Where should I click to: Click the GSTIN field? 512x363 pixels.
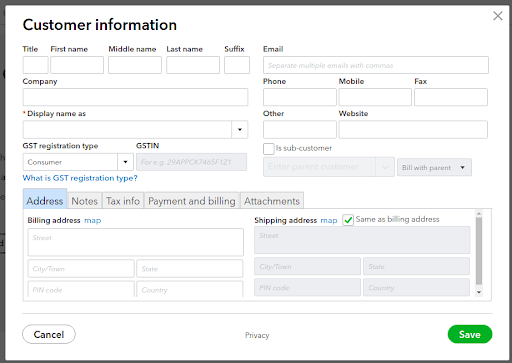[191, 162]
